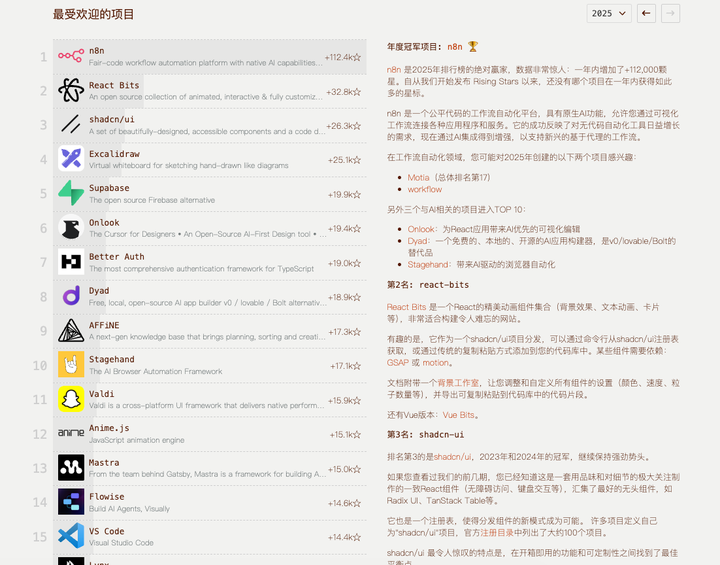The height and width of the screenshot is (565, 720).
Task: Click the AFFiNE triangle logo
Action: (71, 330)
